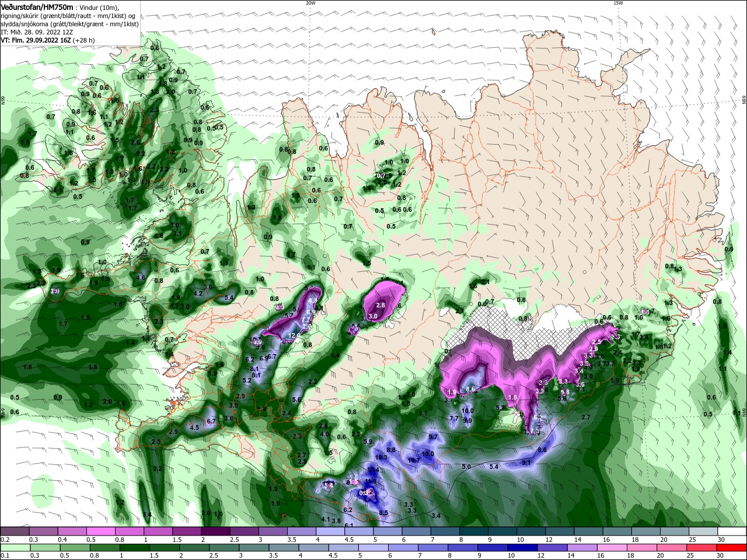This screenshot has height=560, width=747.
Task: Click the 20W longitude label
Action: tap(311, 3)
